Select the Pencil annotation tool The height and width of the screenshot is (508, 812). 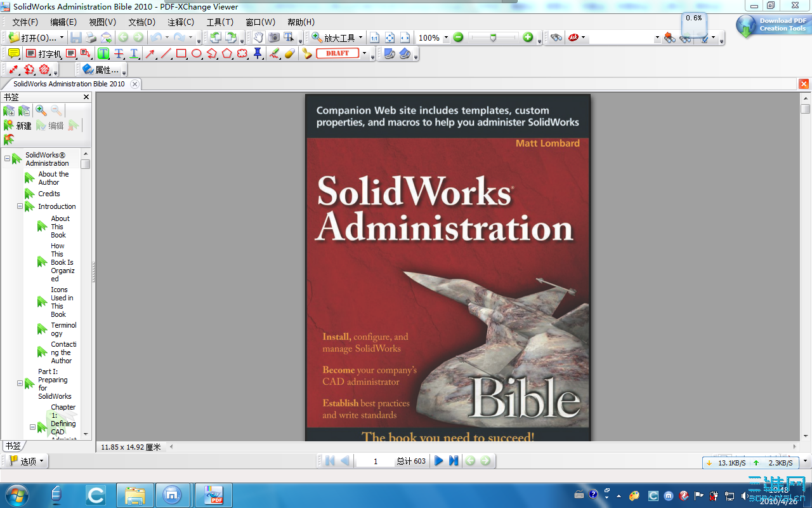275,53
